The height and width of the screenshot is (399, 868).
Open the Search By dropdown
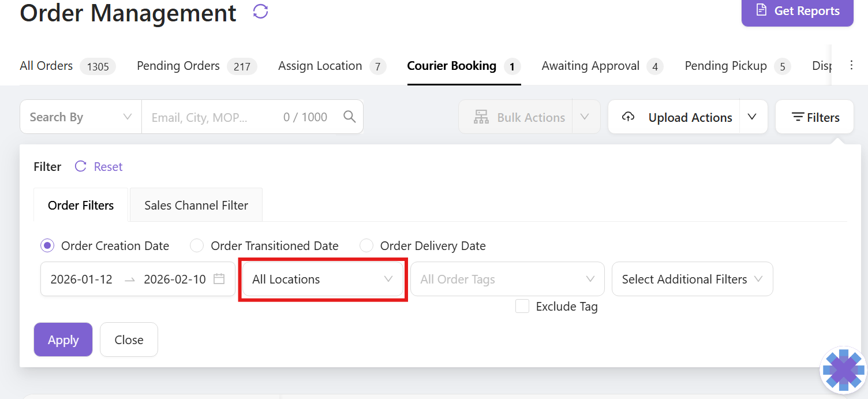coord(80,117)
